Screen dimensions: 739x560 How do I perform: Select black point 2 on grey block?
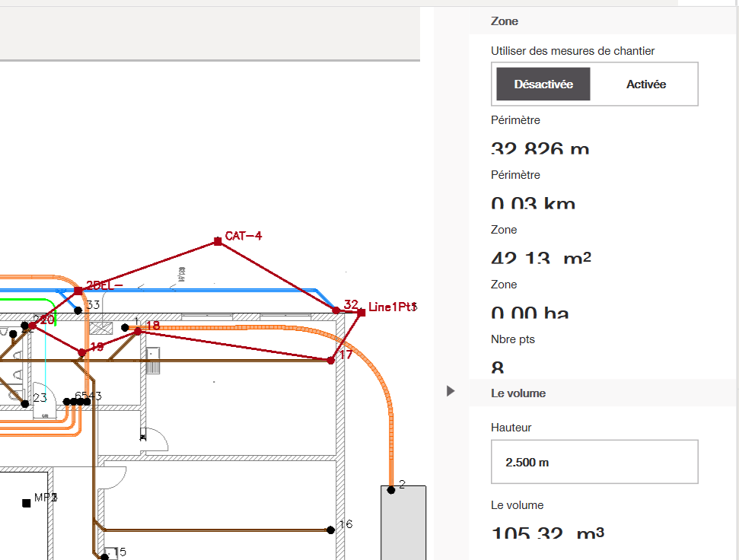click(x=391, y=490)
